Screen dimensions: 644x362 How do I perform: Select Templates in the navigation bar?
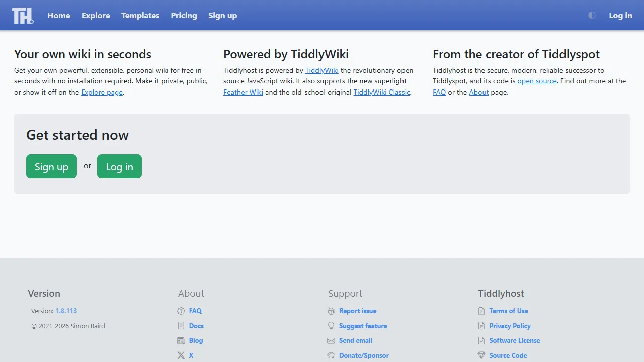(x=140, y=16)
